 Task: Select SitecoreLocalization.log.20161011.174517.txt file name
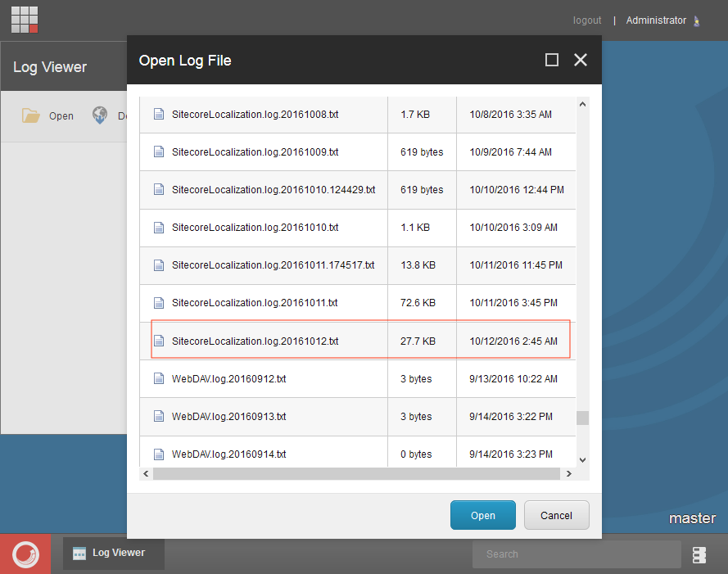pos(273,265)
